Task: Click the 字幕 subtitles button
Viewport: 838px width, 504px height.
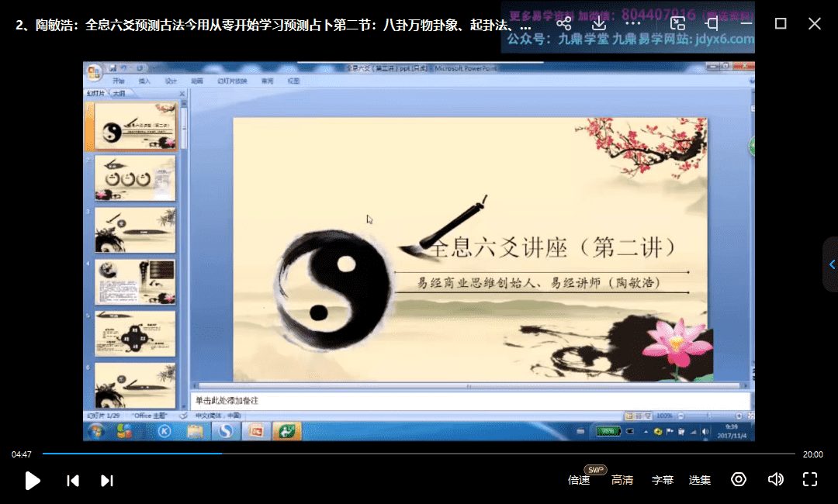Action: click(x=662, y=480)
